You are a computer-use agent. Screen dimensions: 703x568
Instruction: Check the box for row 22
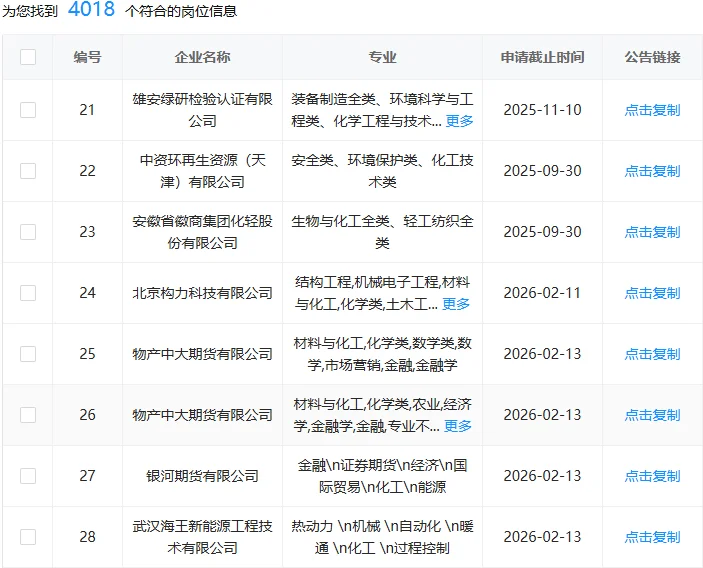[28, 171]
